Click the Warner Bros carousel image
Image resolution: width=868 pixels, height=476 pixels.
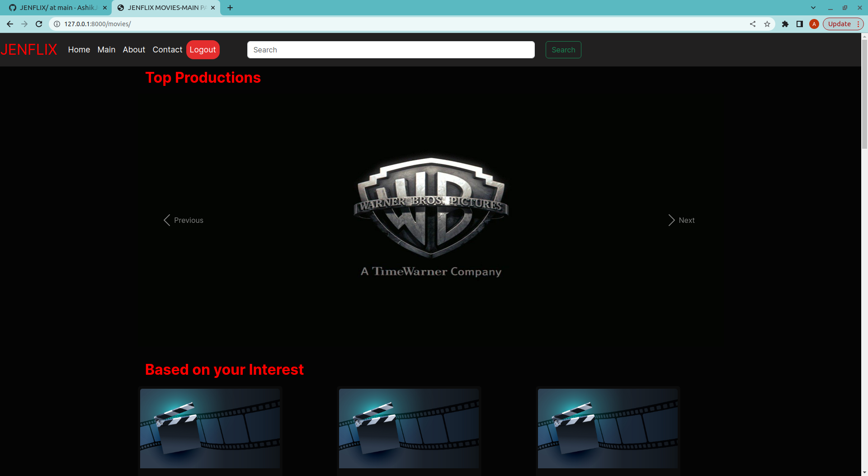(x=431, y=217)
